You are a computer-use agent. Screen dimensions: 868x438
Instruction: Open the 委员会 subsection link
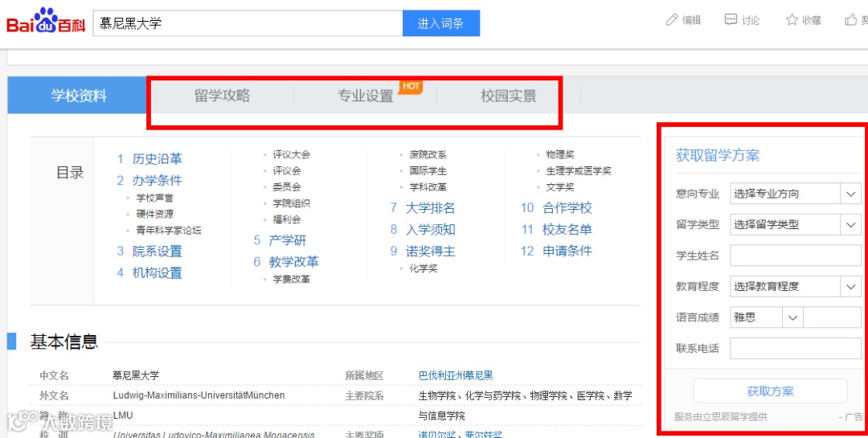click(x=287, y=187)
